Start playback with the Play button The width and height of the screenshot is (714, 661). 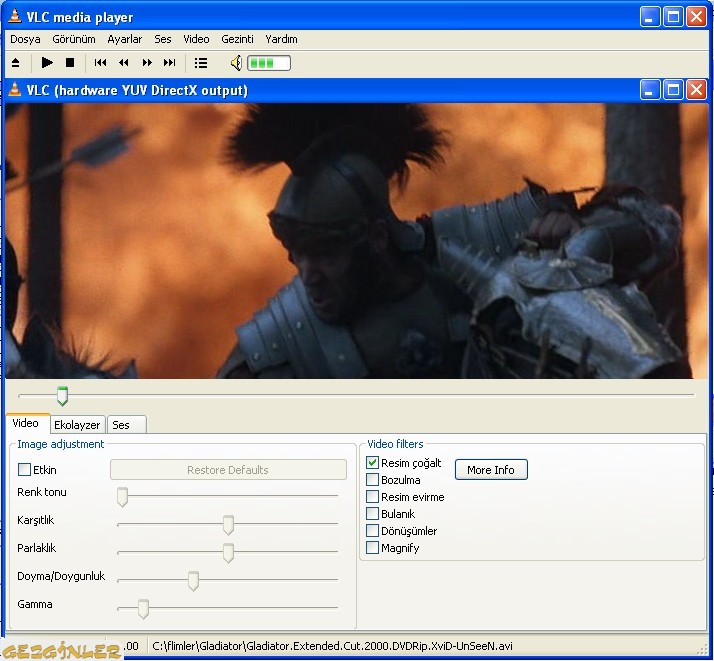pos(47,62)
